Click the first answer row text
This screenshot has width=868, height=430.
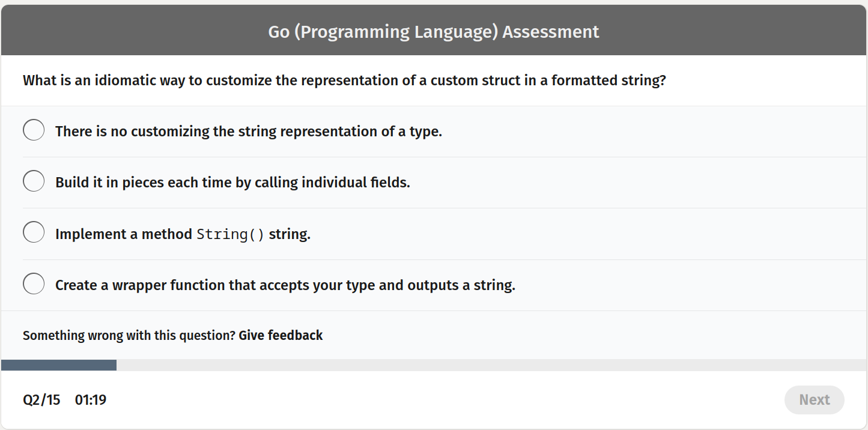coord(249,131)
